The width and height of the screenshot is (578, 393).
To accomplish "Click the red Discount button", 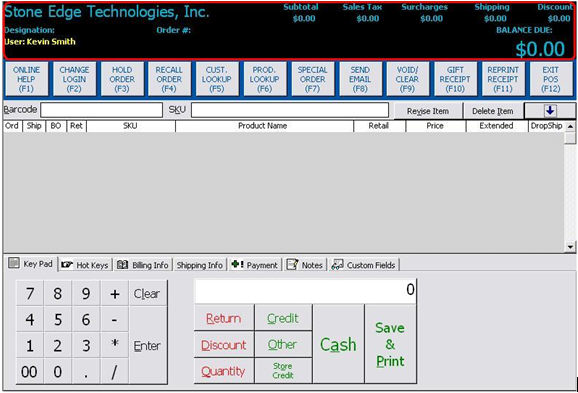I will [224, 345].
